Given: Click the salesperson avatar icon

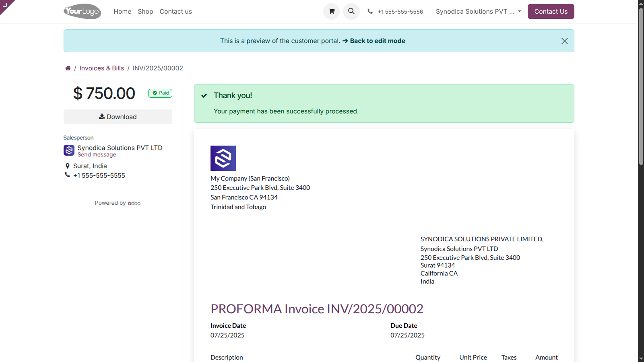Looking at the screenshot, I should [x=69, y=150].
